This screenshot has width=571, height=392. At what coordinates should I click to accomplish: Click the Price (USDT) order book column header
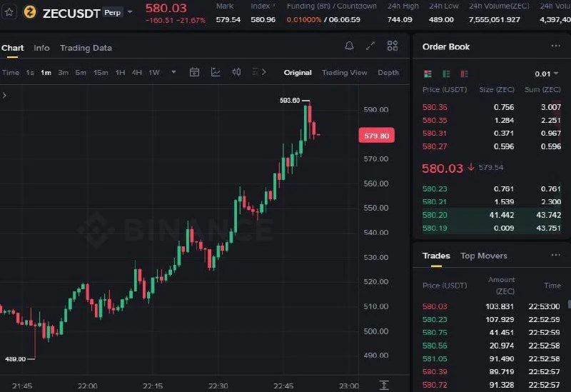pos(445,90)
